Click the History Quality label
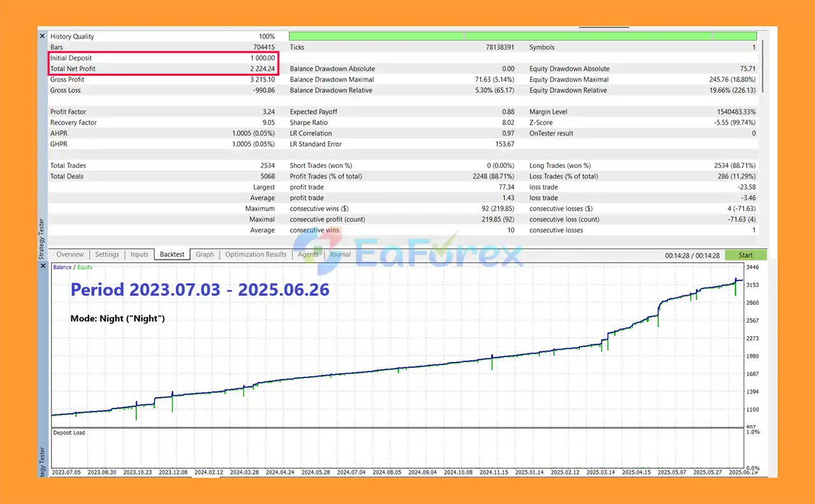Screen dimensions: 815x504 click(72, 36)
